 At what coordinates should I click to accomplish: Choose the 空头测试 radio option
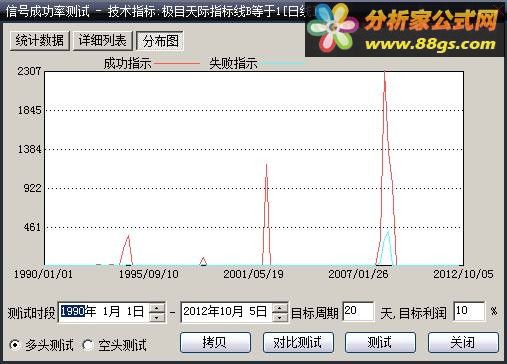pos(88,345)
